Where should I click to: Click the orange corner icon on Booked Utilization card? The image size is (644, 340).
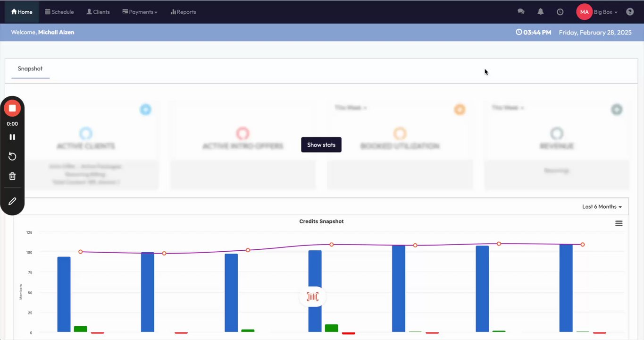[460, 110]
